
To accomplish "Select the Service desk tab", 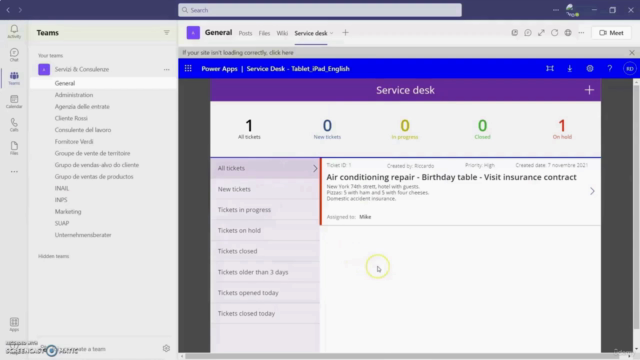I will point(311,33).
